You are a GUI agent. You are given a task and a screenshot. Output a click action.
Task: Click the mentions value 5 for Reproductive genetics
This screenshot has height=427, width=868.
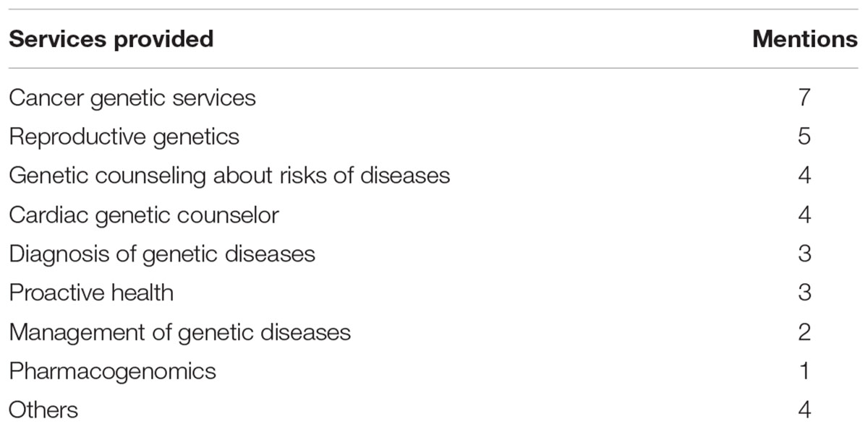[804, 137]
